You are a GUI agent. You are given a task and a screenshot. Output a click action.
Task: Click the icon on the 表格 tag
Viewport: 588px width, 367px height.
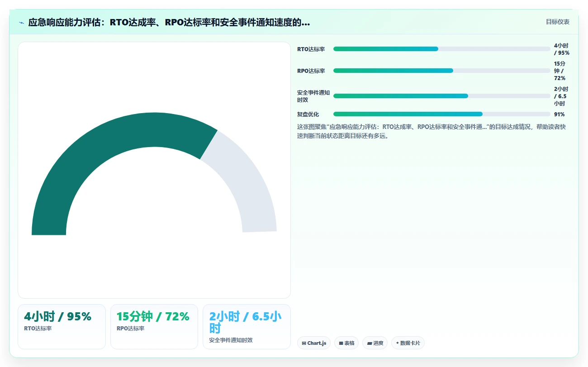[341, 343]
